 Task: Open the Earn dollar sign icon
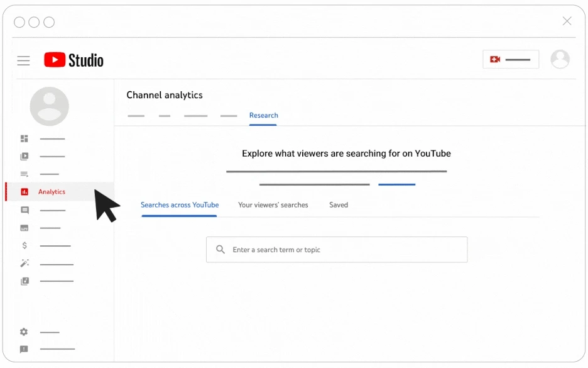pos(24,245)
